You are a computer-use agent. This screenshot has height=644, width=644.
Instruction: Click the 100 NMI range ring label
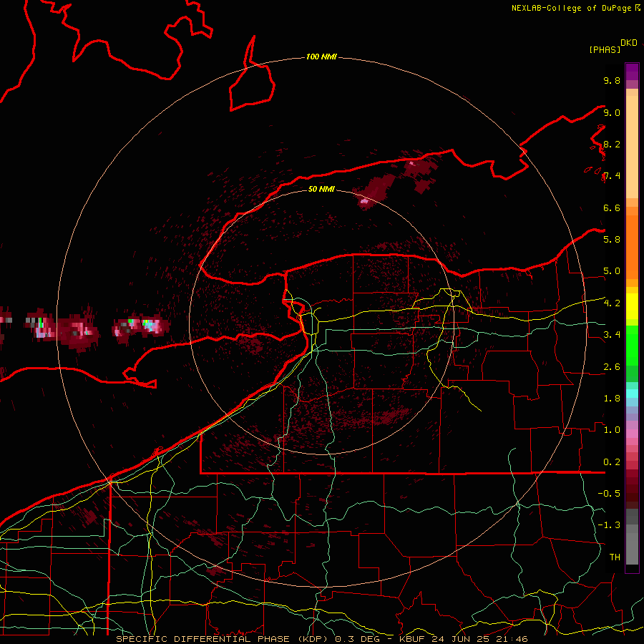click(321, 57)
